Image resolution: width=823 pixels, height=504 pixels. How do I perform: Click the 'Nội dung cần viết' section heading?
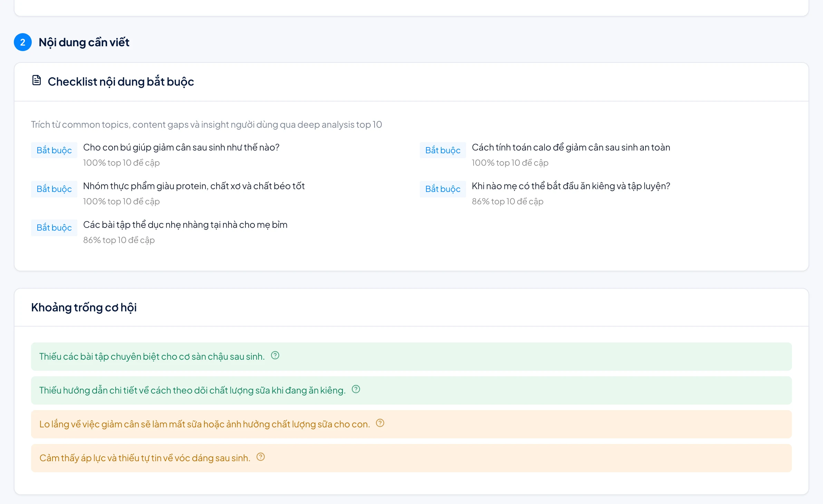pos(84,42)
